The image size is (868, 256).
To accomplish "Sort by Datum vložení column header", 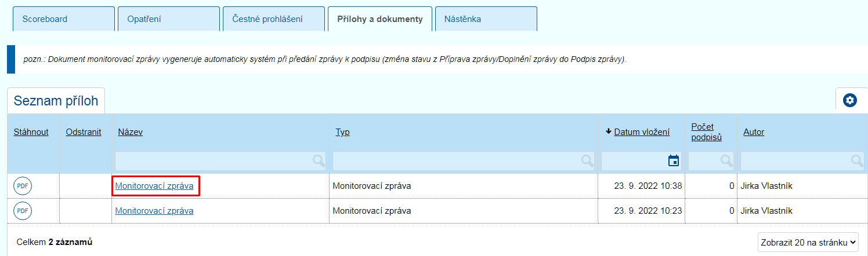I will (x=642, y=132).
